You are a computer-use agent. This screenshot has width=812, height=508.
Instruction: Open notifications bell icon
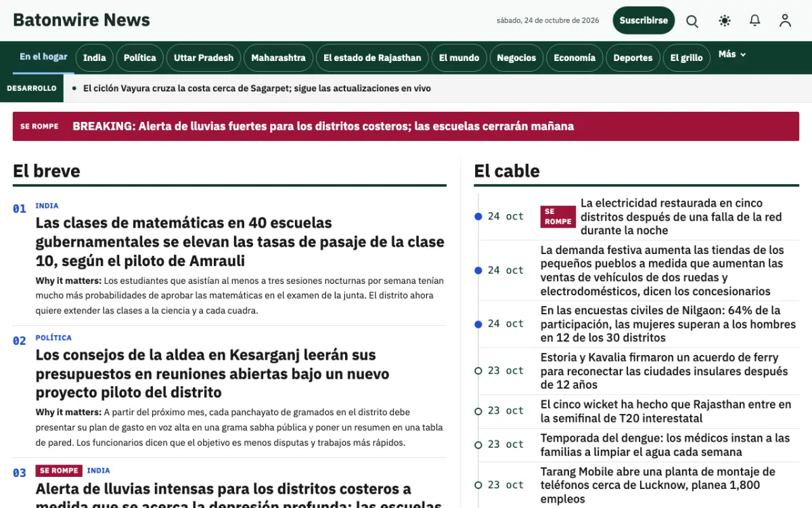tap(755, 20)
